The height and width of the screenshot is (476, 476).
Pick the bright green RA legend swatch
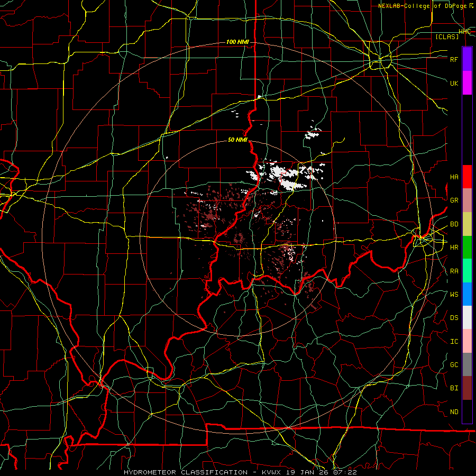pyautogui.click(x=467, y=271)
